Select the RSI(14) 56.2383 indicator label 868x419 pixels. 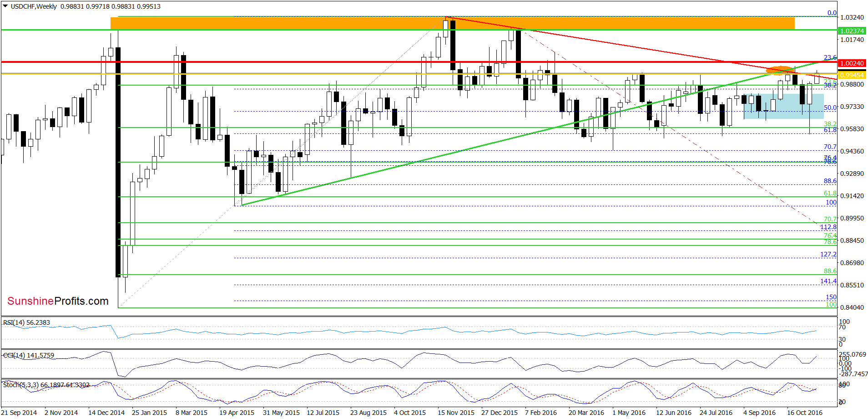(26, 322)
